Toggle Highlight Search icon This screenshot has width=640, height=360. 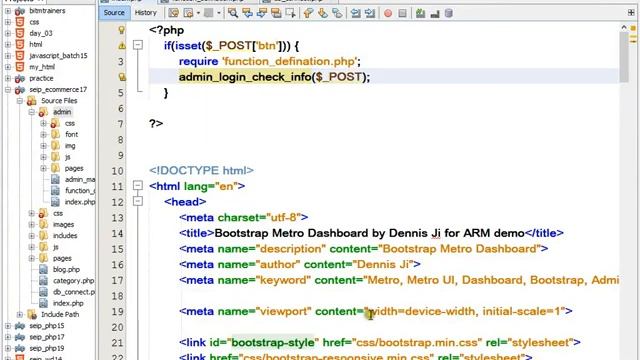point(276,13)
